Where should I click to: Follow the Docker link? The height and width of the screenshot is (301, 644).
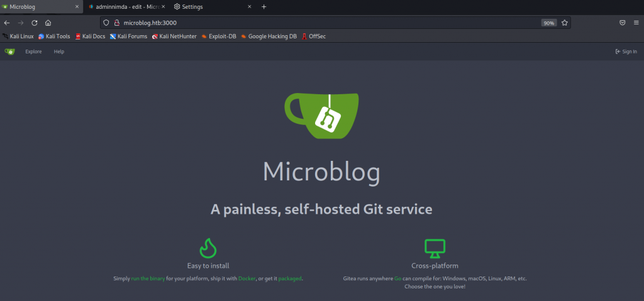(247, 278)
